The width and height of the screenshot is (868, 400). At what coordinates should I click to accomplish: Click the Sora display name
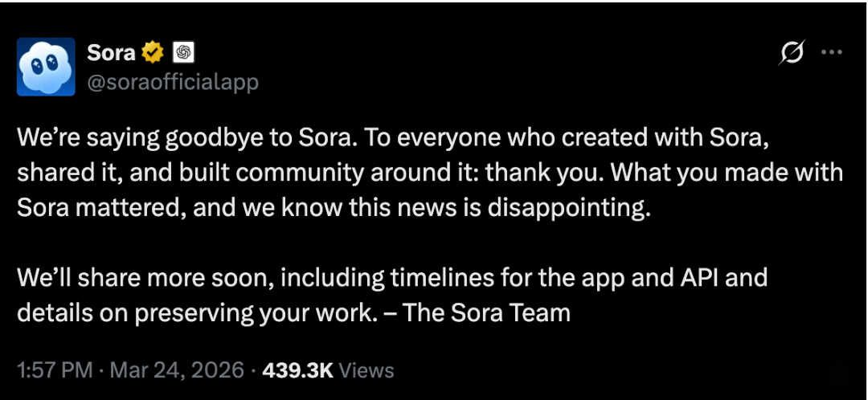click(x=112, y=53)
